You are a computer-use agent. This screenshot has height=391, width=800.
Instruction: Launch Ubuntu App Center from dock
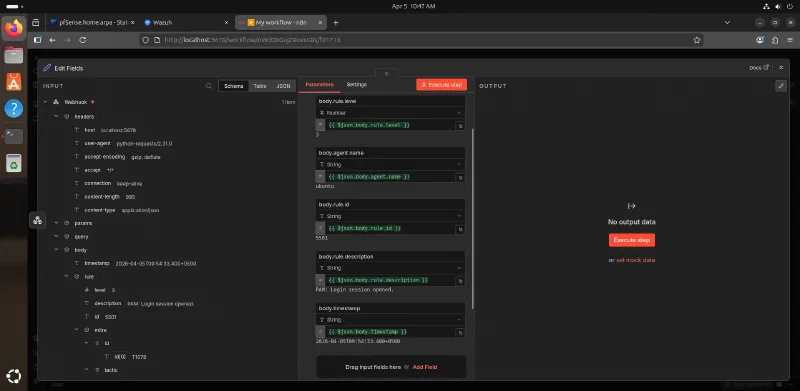[x=14, y=82]
